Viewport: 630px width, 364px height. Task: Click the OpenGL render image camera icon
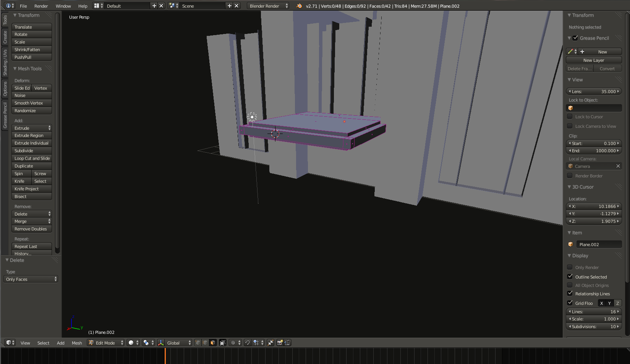(x=280, y=343)
